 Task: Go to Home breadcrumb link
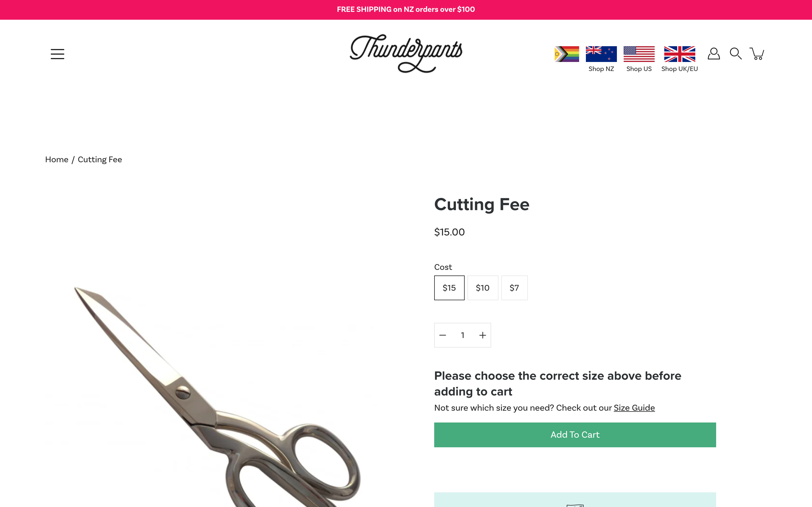[x=57, y=159]
